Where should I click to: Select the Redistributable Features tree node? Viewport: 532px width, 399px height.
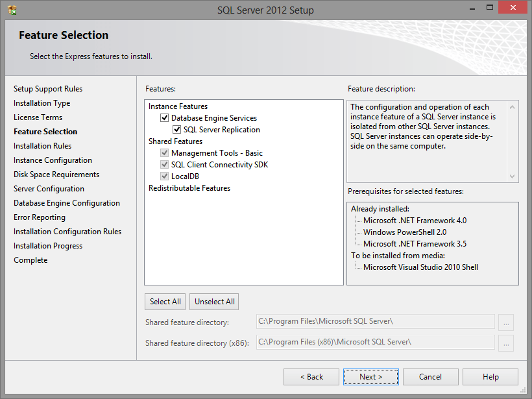[189, 188]
